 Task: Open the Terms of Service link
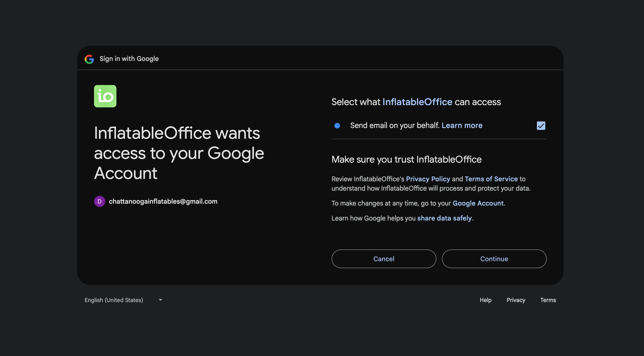pos(491,179)
